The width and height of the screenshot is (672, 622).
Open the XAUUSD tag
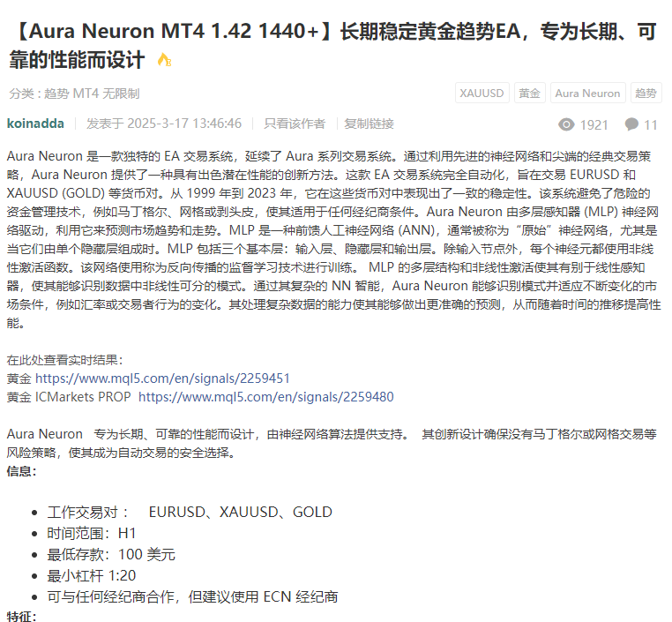482,93
